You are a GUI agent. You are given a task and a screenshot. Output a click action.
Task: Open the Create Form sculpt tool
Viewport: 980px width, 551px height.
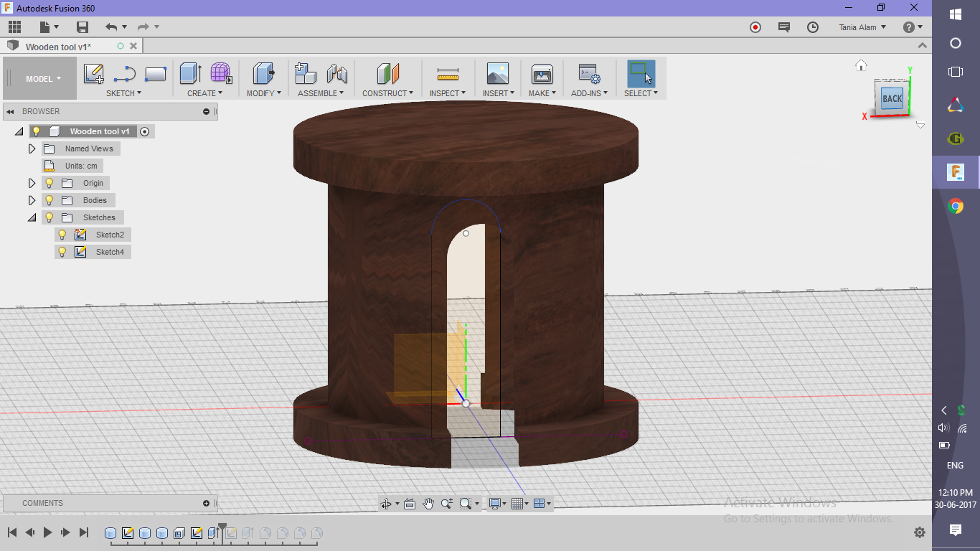click(x=221, y=73)
